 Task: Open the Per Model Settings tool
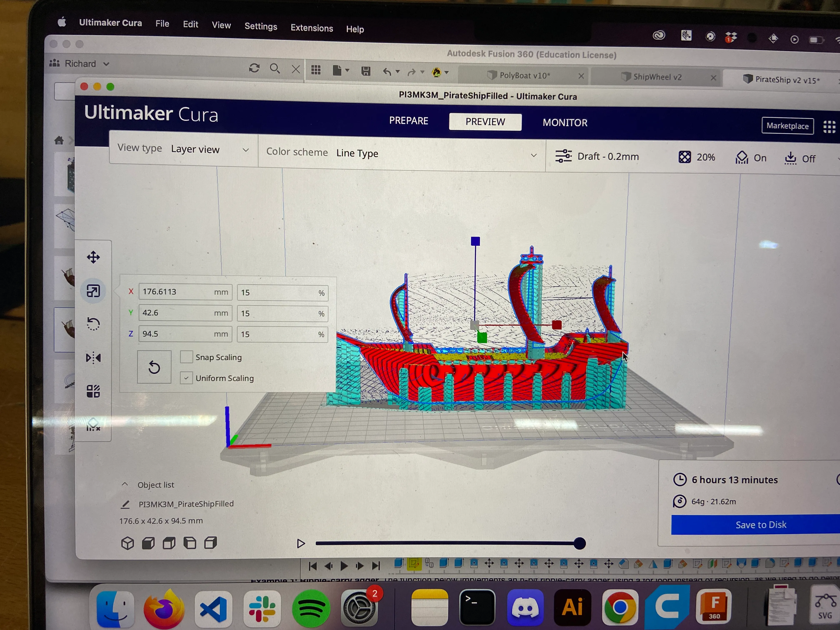click(93, 391)
